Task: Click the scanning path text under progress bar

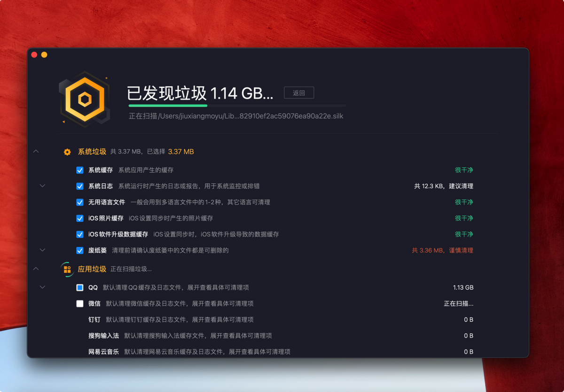Action: click(236, 116)
